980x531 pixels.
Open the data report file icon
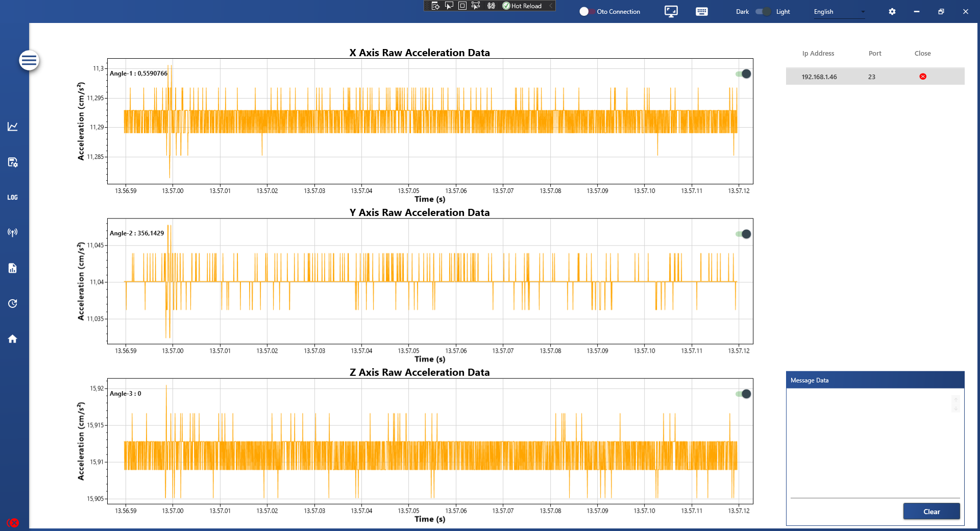[13, 268]
